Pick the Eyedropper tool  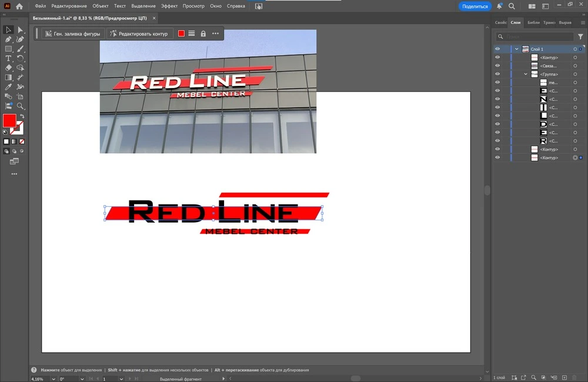pyautogui.click(x=8, y=87)
